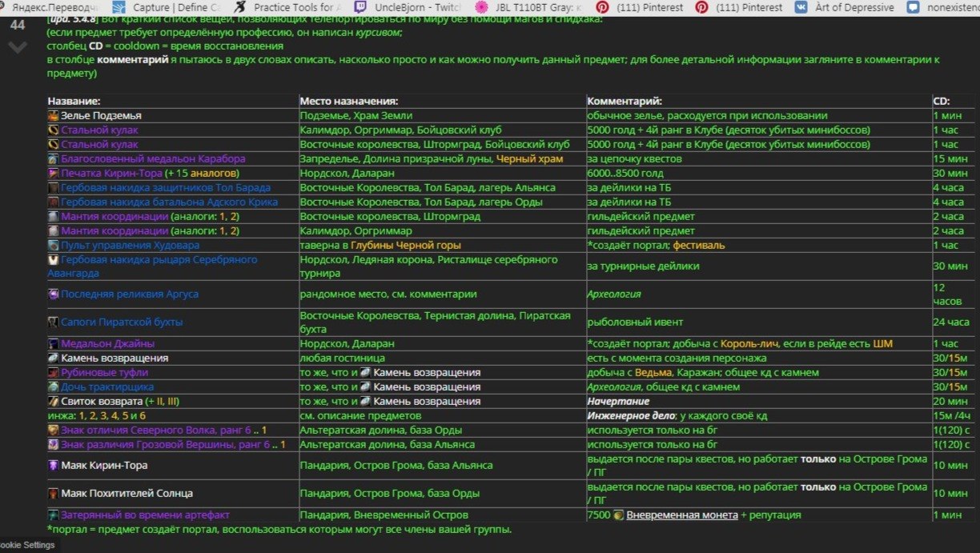Screen dimensions: 980x553
Task: Open the Благословенный медальон Карабора link
Action: point(142,159)
